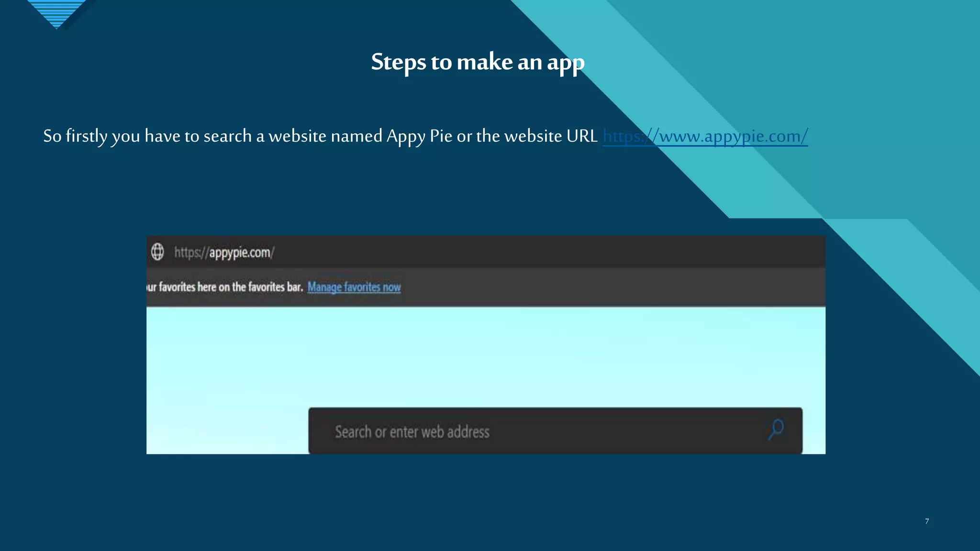The width and height of the screenshot is (980, 551).
Task: Open the https://www.appypie.com/ hyperlink
Action: pos(705,136)
